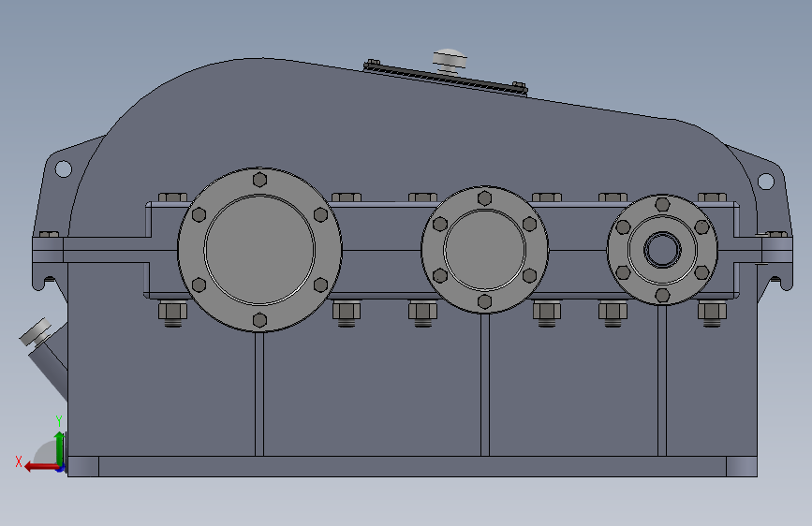Select the green Y axis arrow of the triad
Screen dimensions: 812x526
(x=60, y=449)
